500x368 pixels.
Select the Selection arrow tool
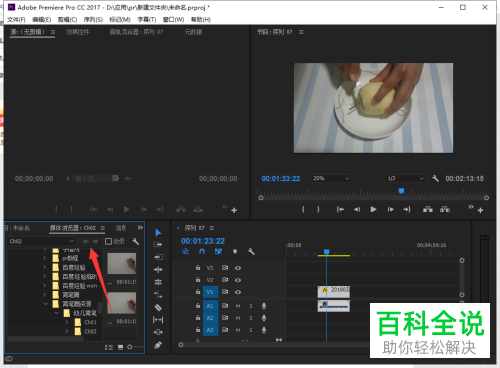tap(158, 232)
